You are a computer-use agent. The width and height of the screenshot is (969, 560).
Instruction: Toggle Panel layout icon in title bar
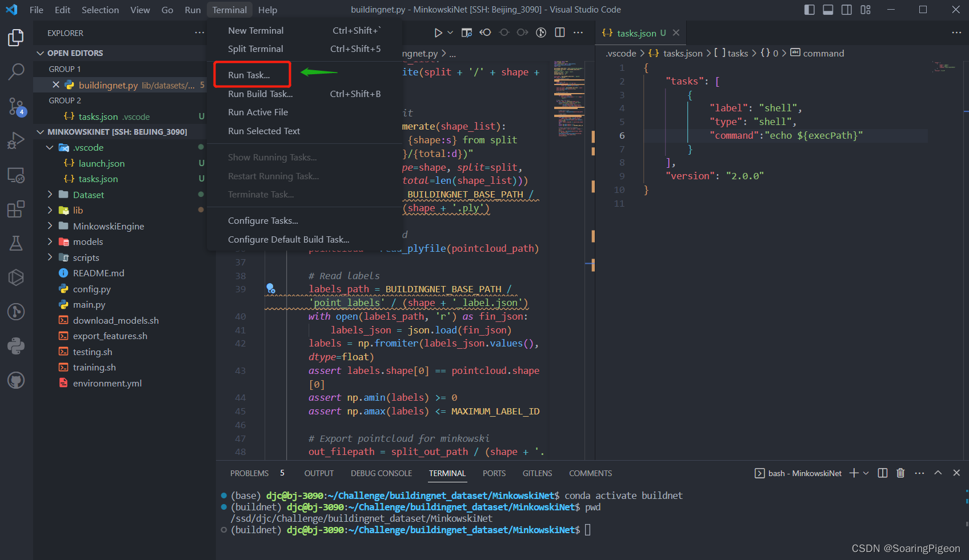[x=828, y=10]
